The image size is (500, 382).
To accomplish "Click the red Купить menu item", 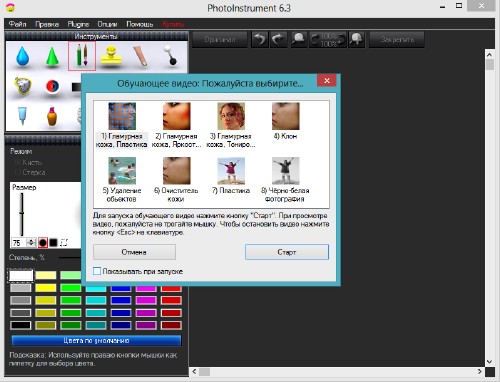I will point(173,24).
